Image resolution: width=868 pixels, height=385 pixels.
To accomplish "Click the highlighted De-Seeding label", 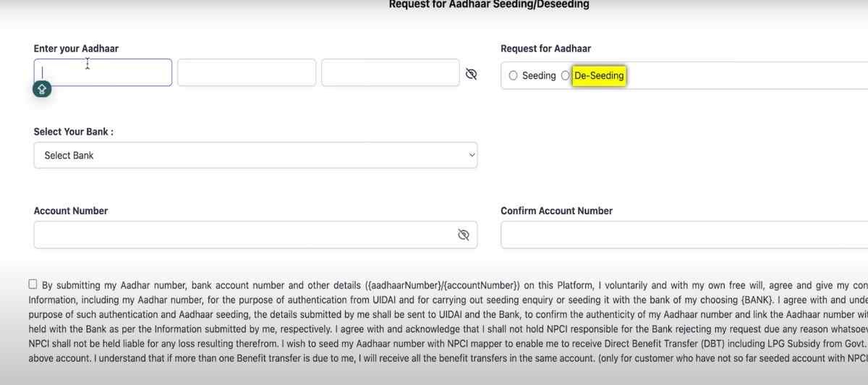I will tap(599, 75).
